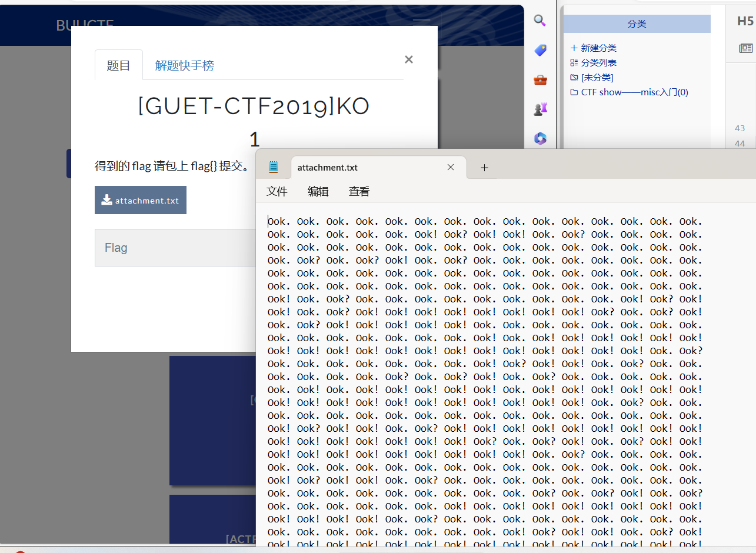The image size is (756, 553).
Task: Switch to the 解题快手榜 tab
Action: click(x=184, y=65)
